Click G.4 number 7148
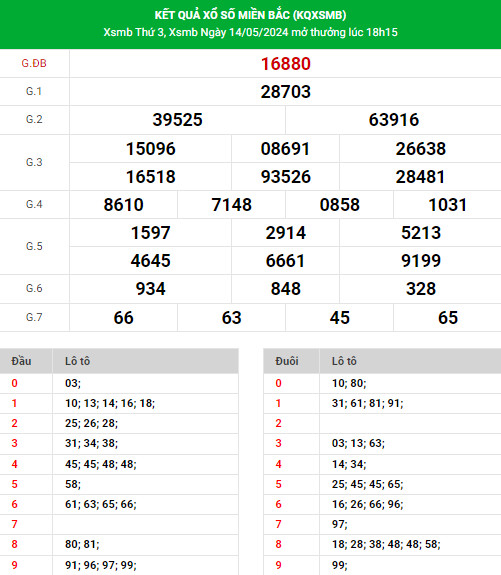 [x=231, y=205]
